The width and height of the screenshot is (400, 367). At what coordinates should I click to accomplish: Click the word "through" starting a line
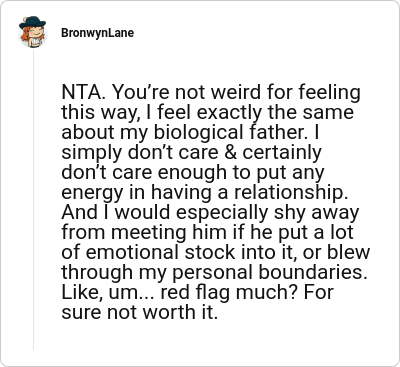point(97,273)
